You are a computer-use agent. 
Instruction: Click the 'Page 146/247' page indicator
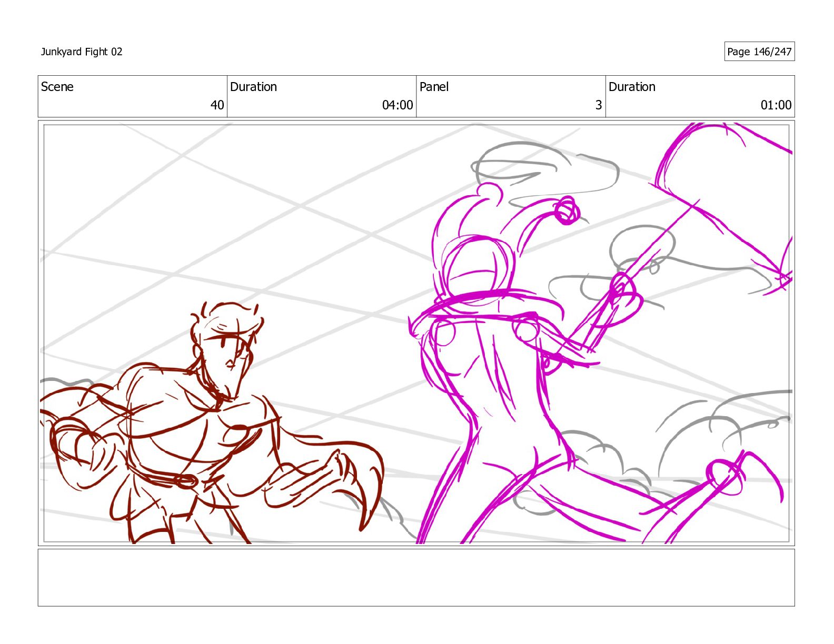(759, 52)
